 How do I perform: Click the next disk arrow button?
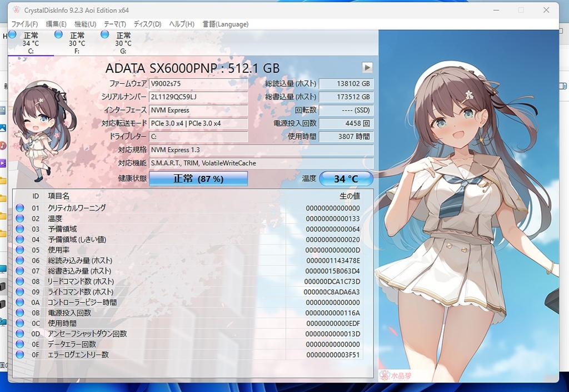pos(367,67)
